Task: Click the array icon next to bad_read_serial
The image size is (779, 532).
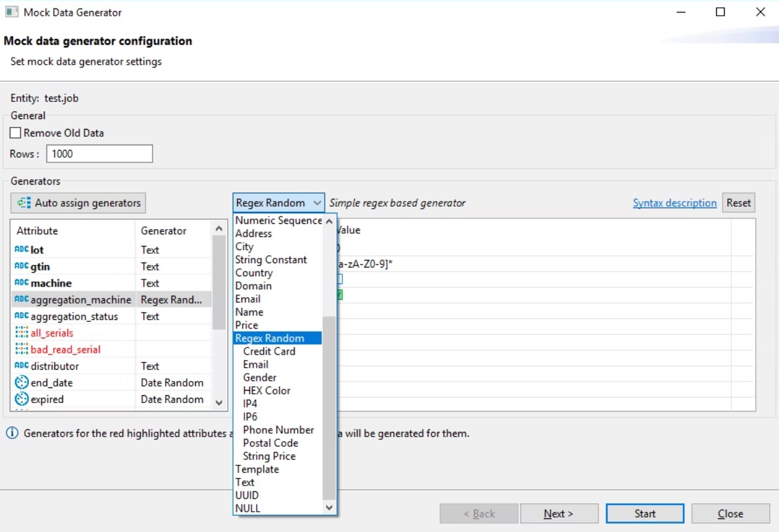Action: coord(21,349)
